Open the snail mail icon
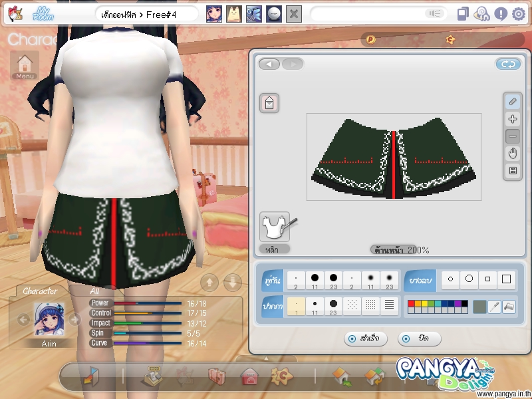Image resolution: width=532 pixels, height=399 pixels. [x=481, y=14]
